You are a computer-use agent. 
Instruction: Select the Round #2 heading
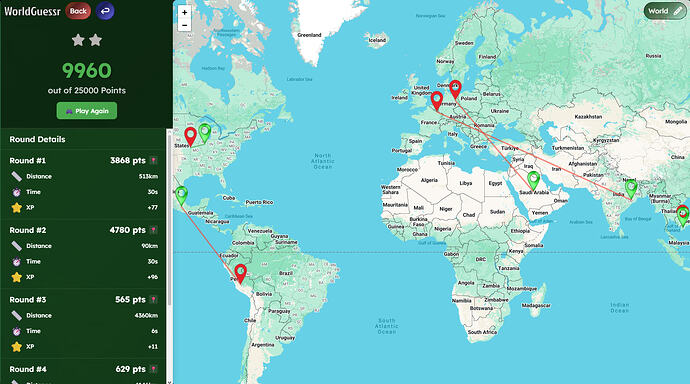(x=28, y=230)
